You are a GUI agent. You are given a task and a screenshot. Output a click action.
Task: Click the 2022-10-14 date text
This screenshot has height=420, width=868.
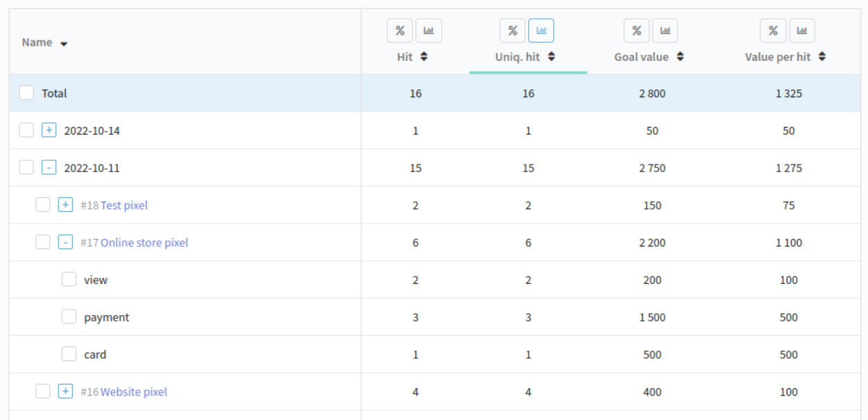coord(92,131)
